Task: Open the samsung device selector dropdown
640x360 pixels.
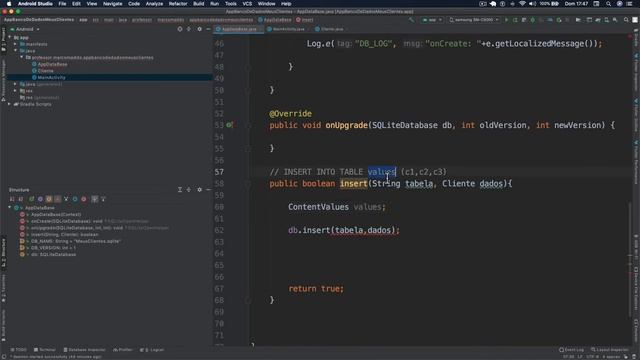Action: pos(474,20)
